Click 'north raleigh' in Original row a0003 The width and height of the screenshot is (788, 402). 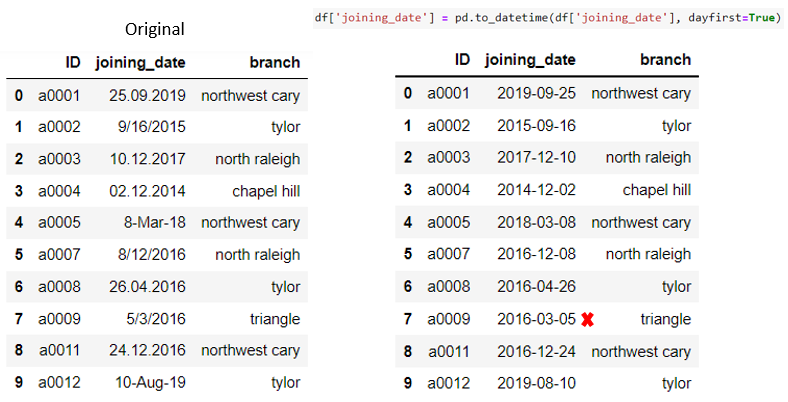[258, 159]
